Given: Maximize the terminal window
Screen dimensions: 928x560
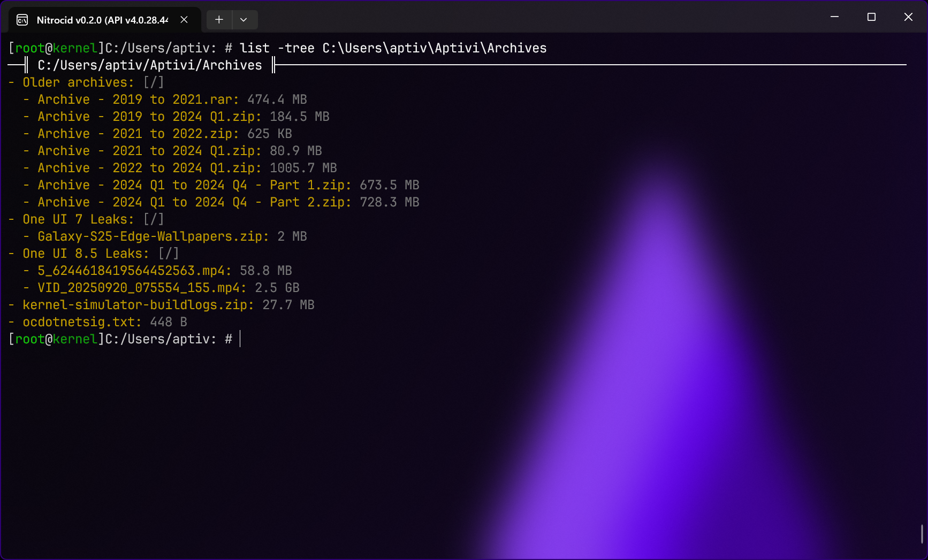Looking at the screenshot, I should click(x=871, y=17).
